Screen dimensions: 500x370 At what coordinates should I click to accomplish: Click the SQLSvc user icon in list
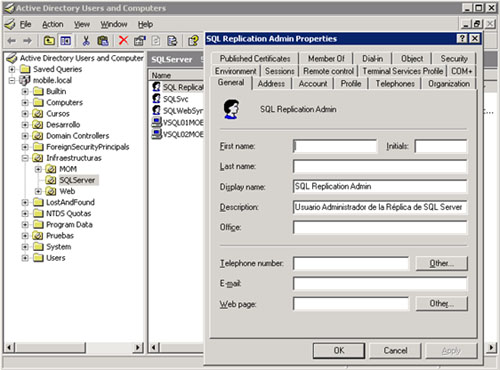[156, 98]
